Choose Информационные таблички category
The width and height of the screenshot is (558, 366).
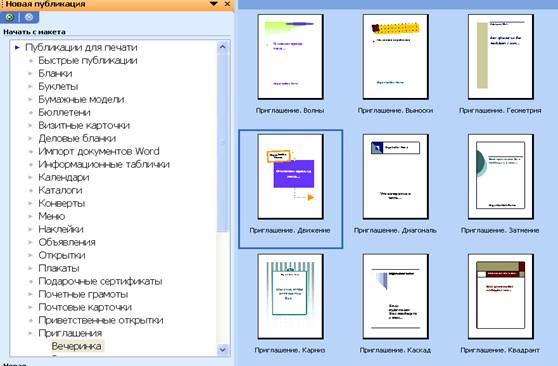104,164
